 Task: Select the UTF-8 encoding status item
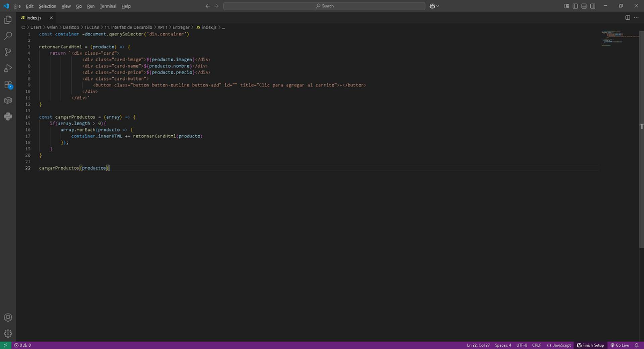[522, 345]
